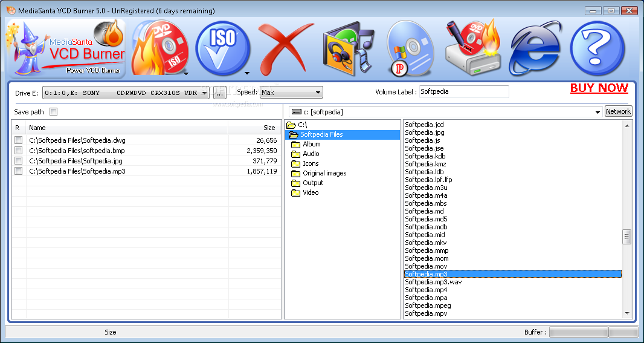The height and width of the screenshot is (343, 644).
Task: Click the file list scroll down arrow
Action: point(626,313)
